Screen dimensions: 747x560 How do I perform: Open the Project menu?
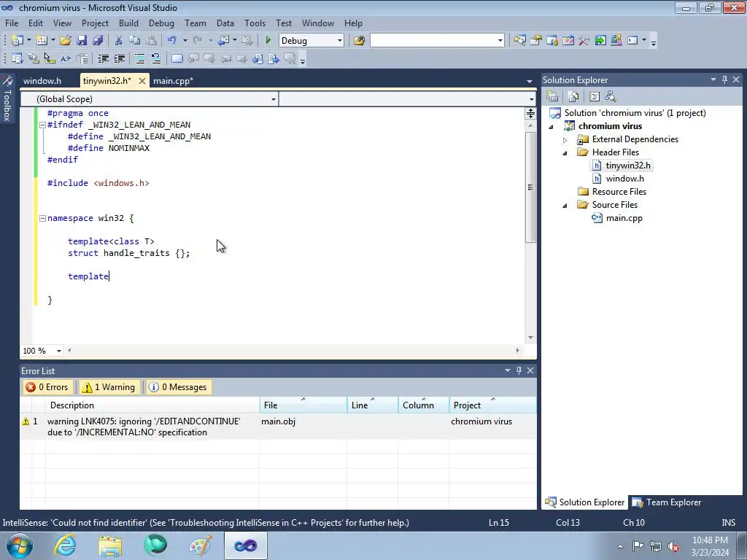click(95, 23)
